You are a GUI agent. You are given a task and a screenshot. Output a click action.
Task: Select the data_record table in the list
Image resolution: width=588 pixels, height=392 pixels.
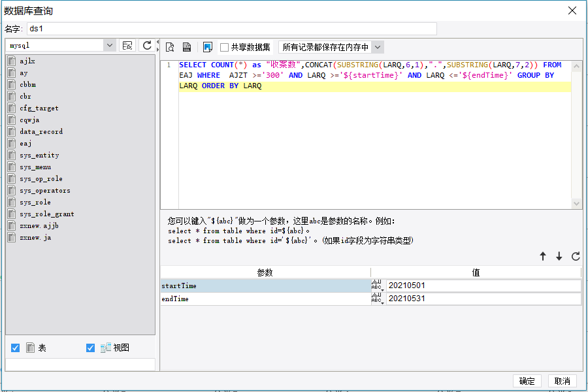(x=41, y=131)
